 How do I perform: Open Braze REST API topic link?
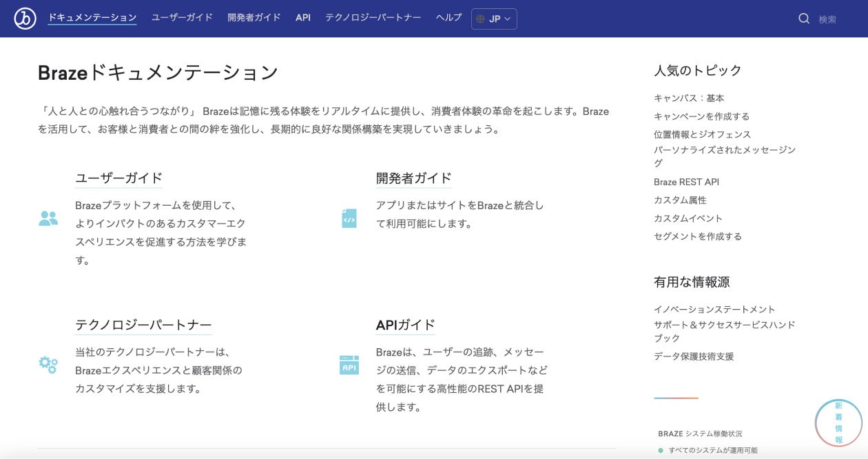pos(686,182)
